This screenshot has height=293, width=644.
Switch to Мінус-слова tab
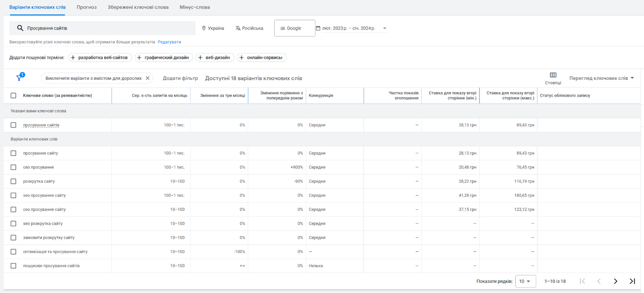(195, 7)
